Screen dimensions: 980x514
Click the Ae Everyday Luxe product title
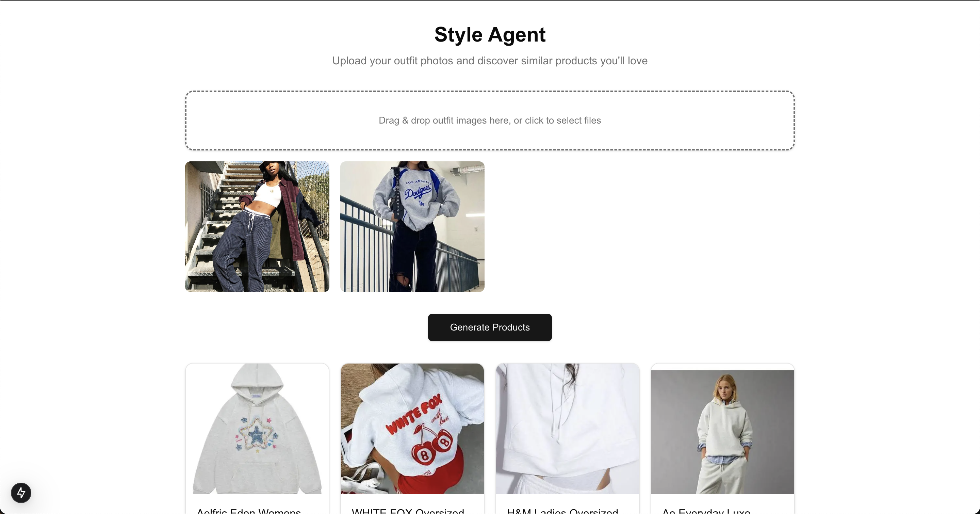[706, 511]
